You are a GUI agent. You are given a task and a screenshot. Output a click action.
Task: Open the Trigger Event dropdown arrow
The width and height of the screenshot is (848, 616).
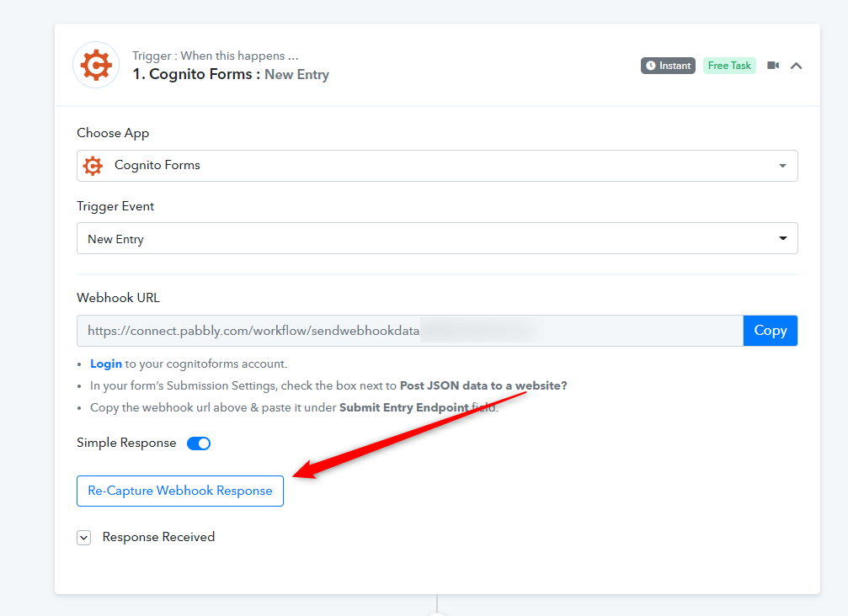pos(782,239)
